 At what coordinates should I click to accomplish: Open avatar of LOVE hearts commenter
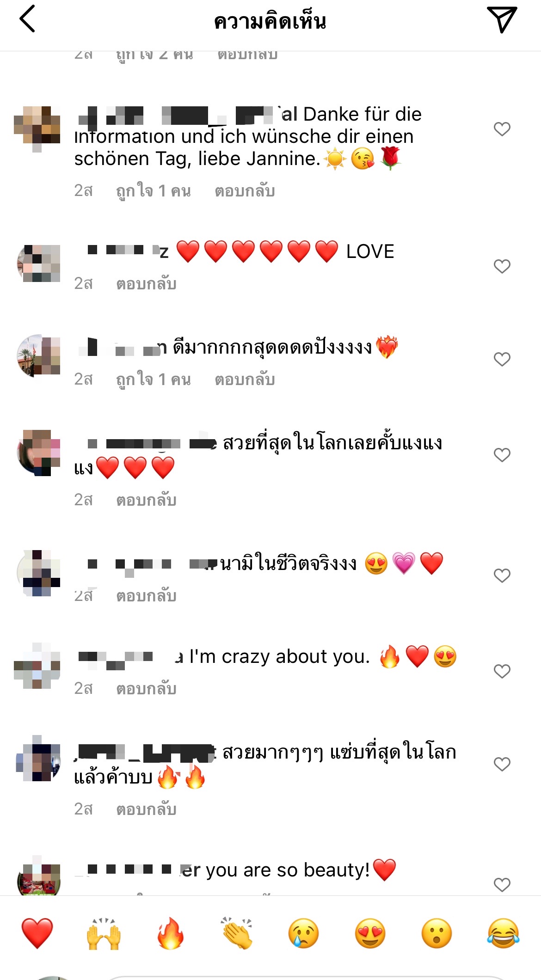coord(39,263)
